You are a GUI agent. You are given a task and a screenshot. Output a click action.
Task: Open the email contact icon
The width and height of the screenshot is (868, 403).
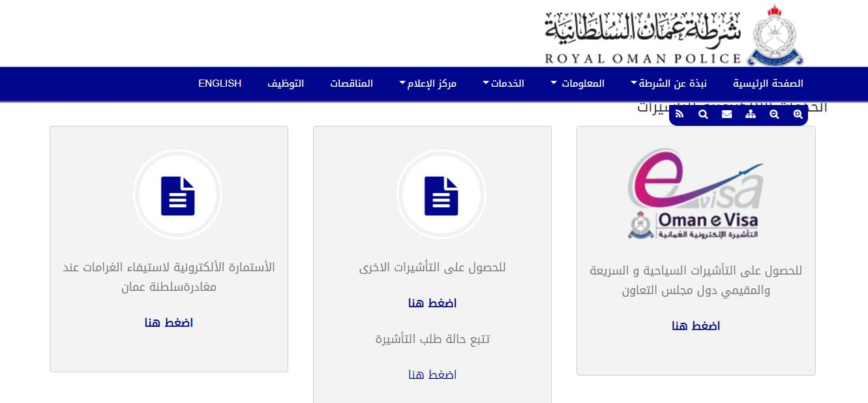point(726,113)
